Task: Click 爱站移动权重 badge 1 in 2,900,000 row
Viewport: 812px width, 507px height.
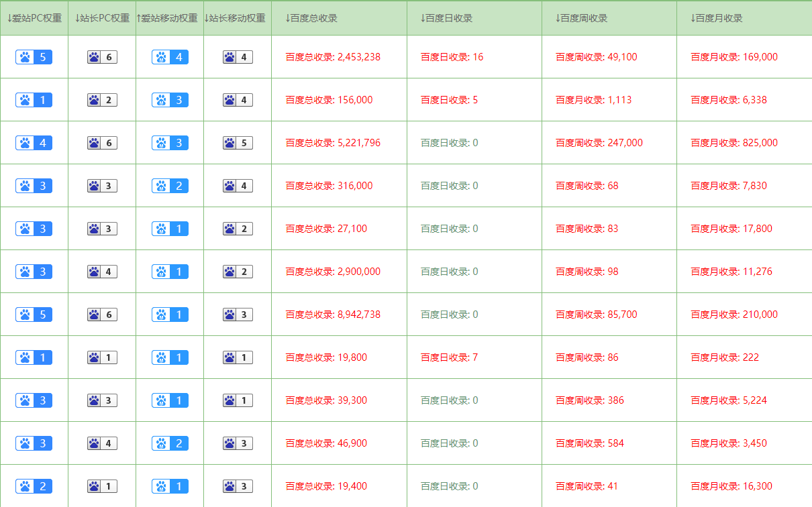Action: point(170,272)
